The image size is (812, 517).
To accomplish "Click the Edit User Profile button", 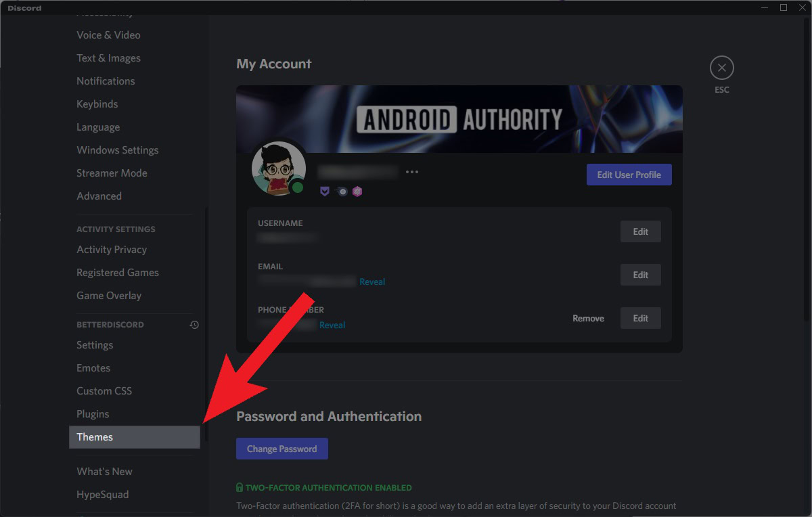I will pos(629,175).
